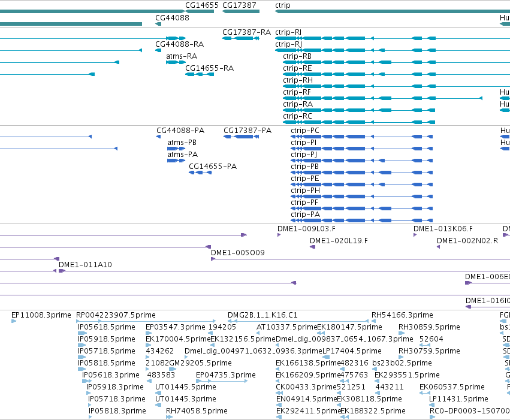510x420 pixels.
Task: Click EK188322.5prime label
Action: coord(373,412)
